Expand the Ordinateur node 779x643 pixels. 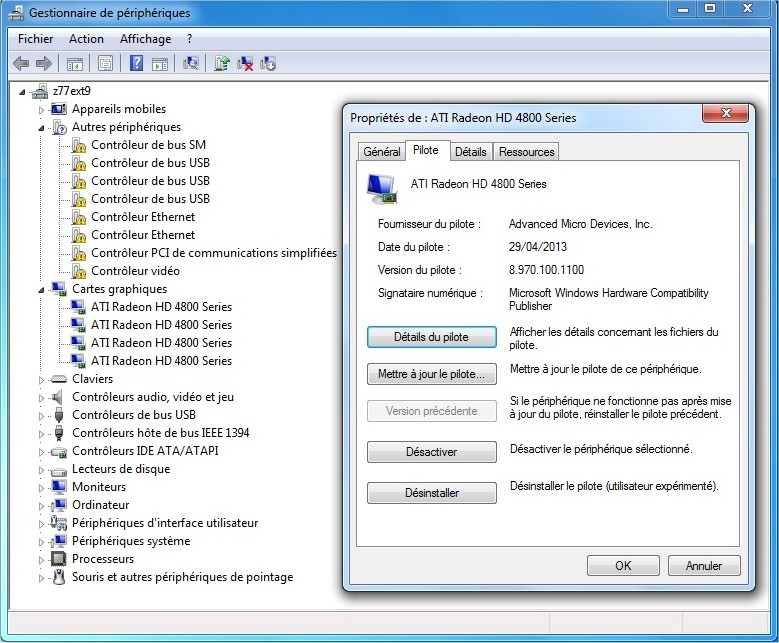(x=41, y=506)
